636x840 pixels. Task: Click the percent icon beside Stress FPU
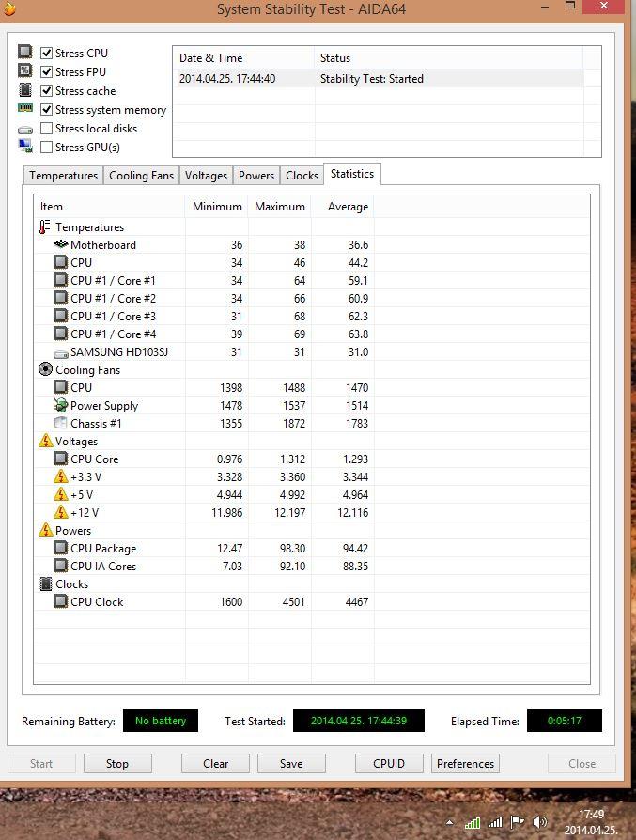(x=24, y=70)
